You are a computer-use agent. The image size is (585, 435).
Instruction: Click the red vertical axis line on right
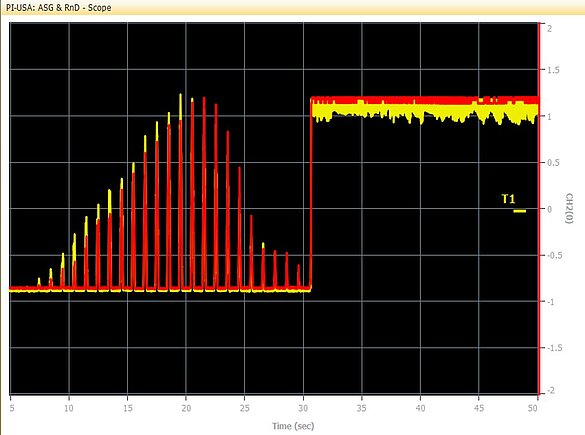(x=539, y=208)
